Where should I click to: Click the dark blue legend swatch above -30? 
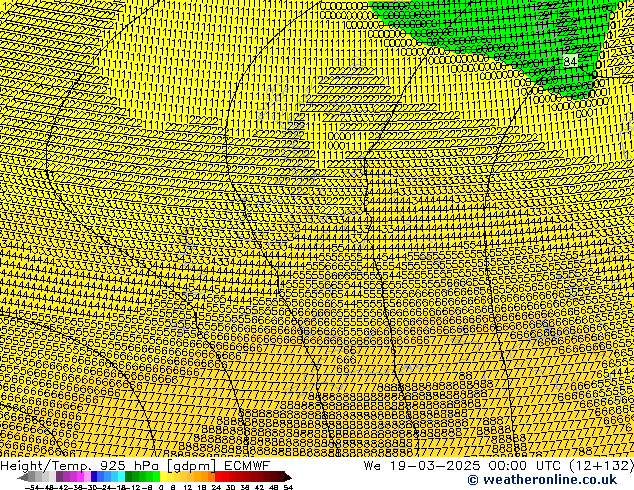[x=94, y=477]
